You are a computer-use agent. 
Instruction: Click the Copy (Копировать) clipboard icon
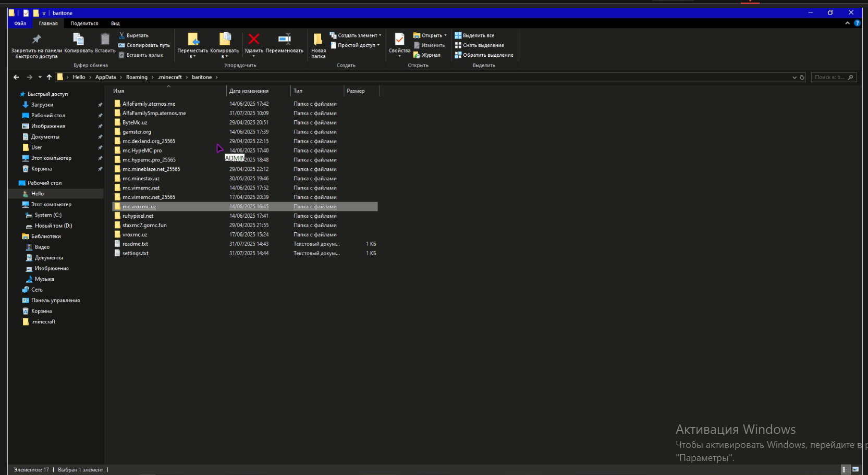coord(78,40)
